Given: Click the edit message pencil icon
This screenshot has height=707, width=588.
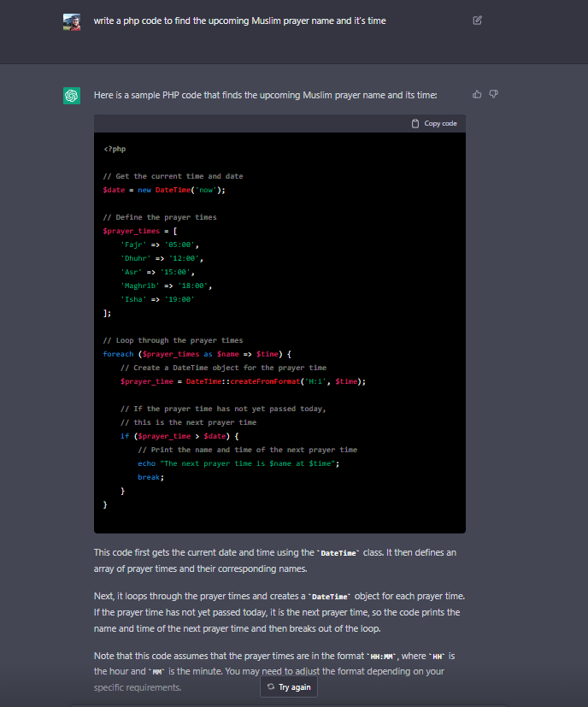Looking at the screenshot, I should pos(477,21).
